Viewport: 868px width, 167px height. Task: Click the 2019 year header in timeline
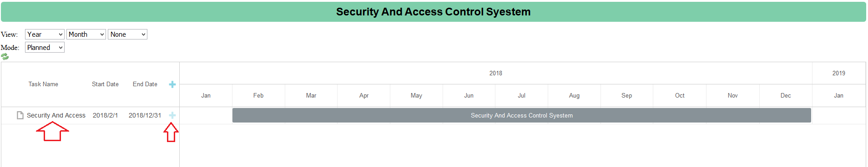point(839,73)
